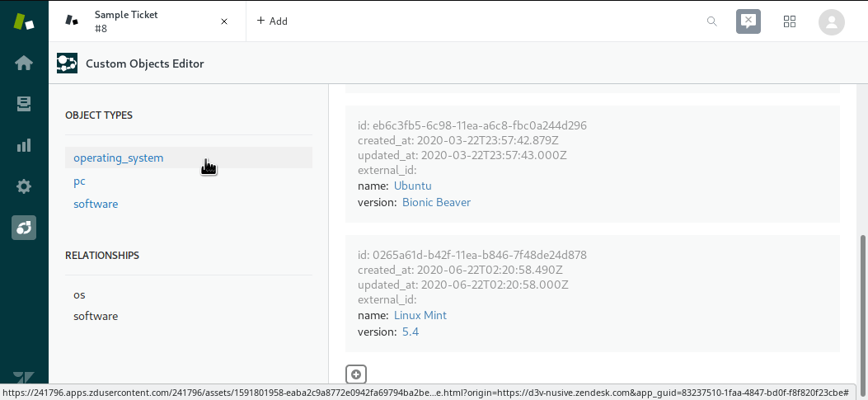Edit the version value 5.4
This screenshot has height=400, width=868.
411,332
